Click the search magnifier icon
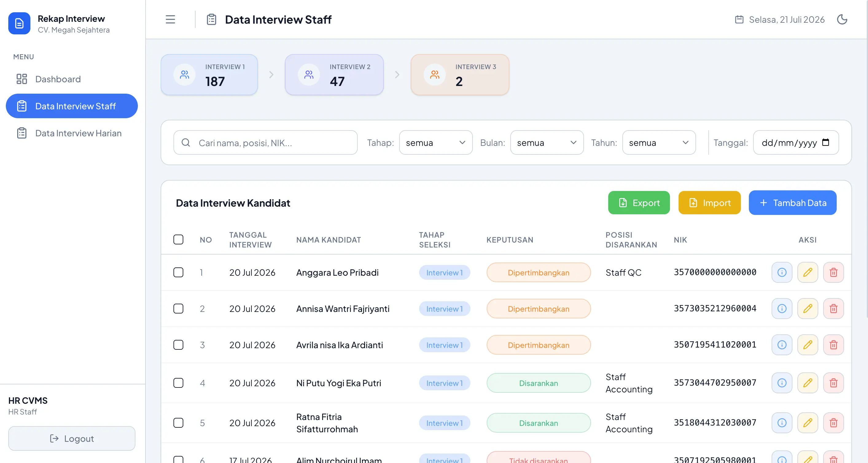The width and height of the screenshot is (868, 463). pos(186,142)
